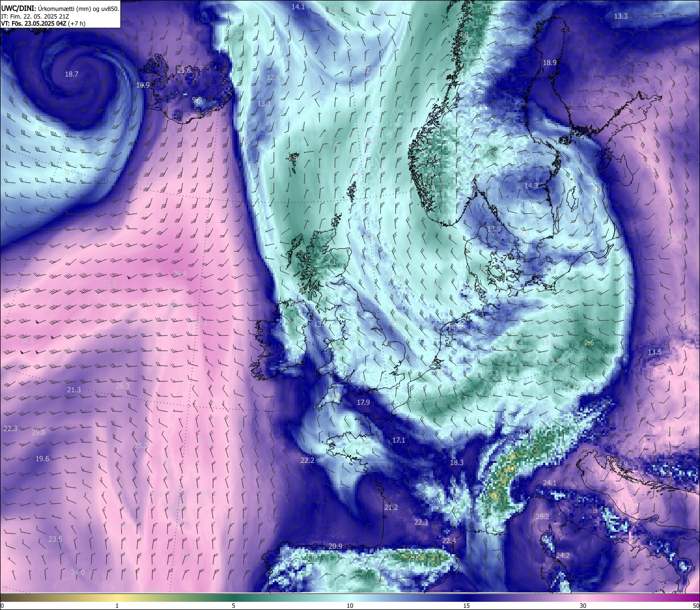Click the 23.6 value over Iceland
The image size is (700, 610).
click(x=184, y=70)
